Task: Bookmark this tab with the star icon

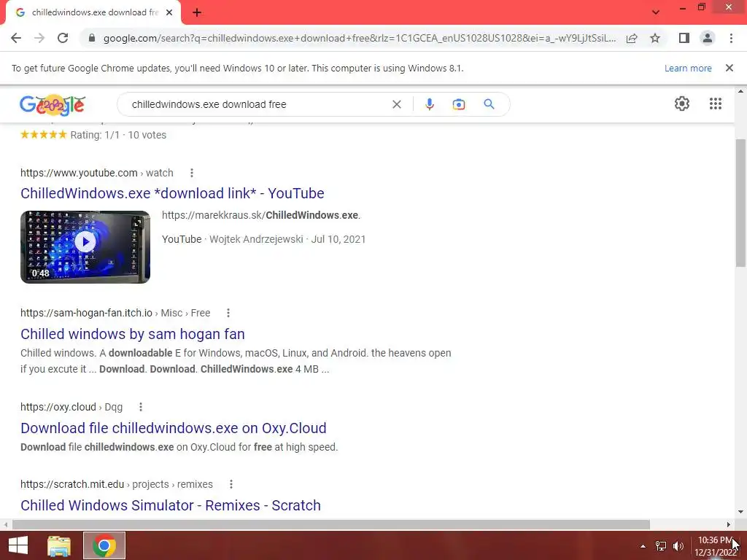Action: click(x=655, y=38)
